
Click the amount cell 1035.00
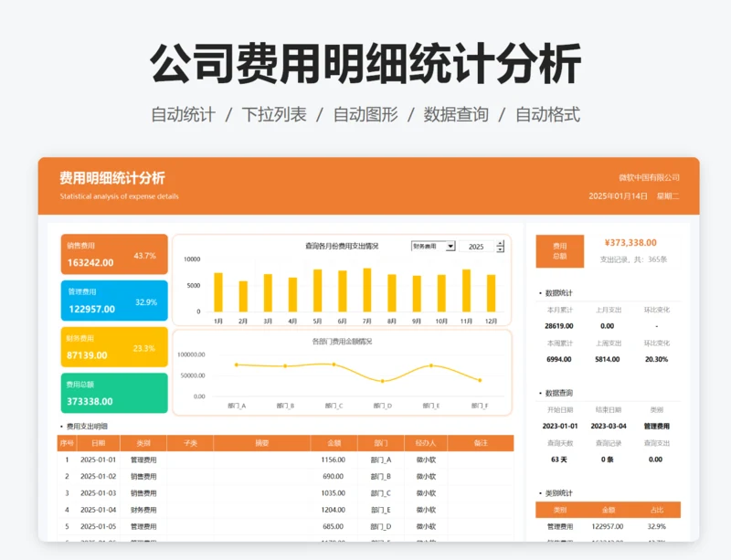point(333,493)
